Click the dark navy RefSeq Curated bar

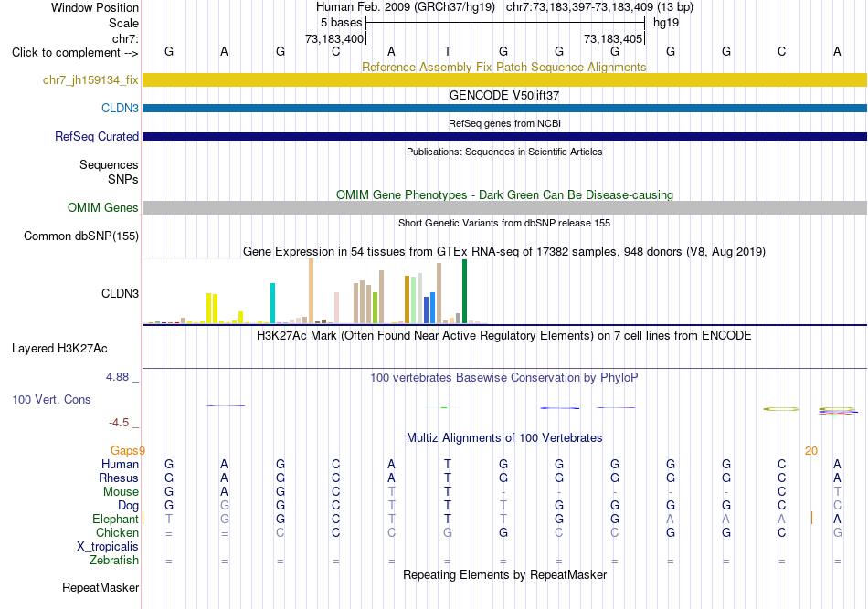pyautogui.click(x=504, y=136)
